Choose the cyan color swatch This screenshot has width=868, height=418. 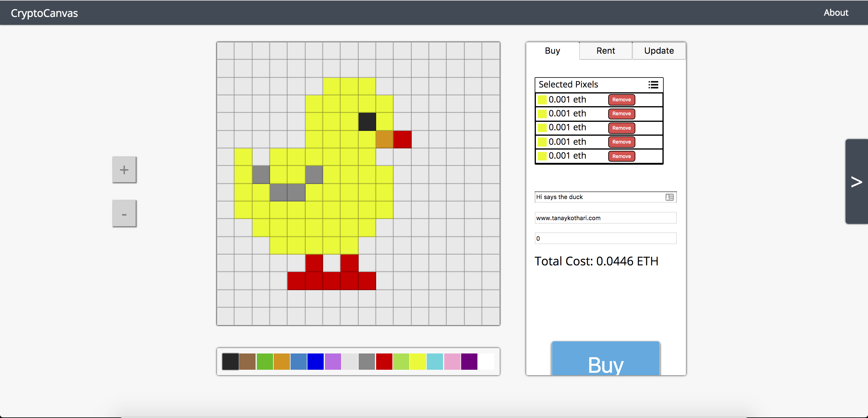435,361
